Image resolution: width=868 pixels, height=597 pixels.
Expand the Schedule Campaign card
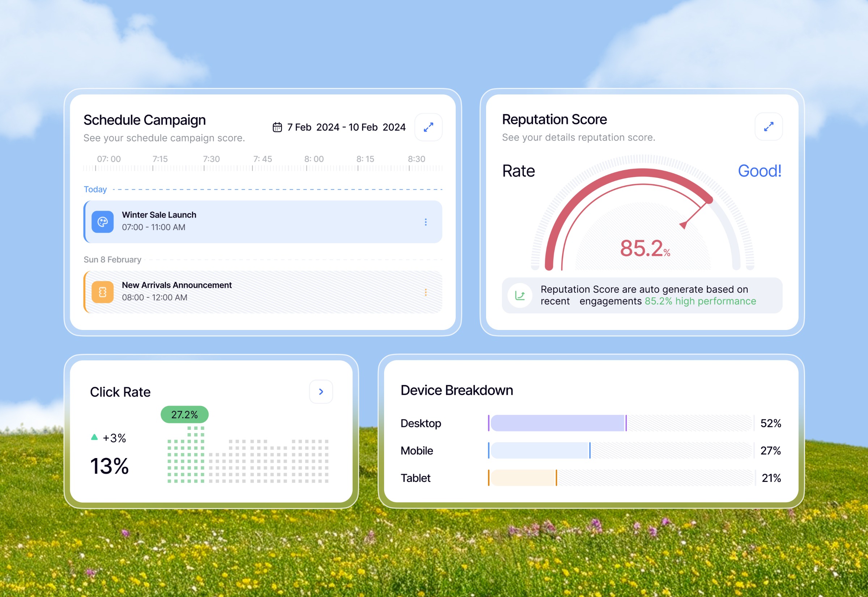tap(428, 127)
